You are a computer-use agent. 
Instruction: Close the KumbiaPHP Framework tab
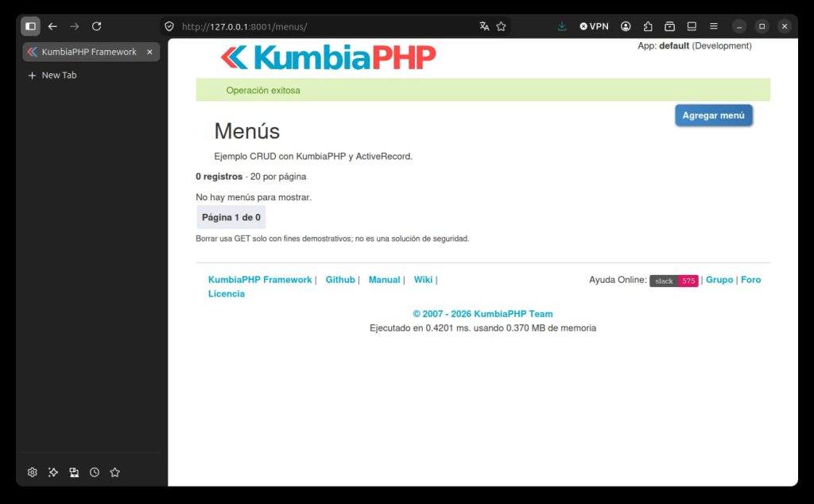coord(149,52)
